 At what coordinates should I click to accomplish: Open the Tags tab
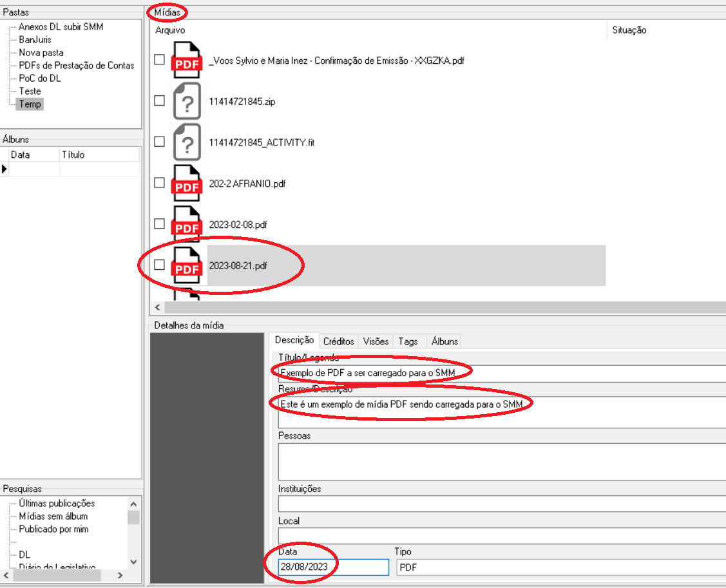click(x=408, y=341)
